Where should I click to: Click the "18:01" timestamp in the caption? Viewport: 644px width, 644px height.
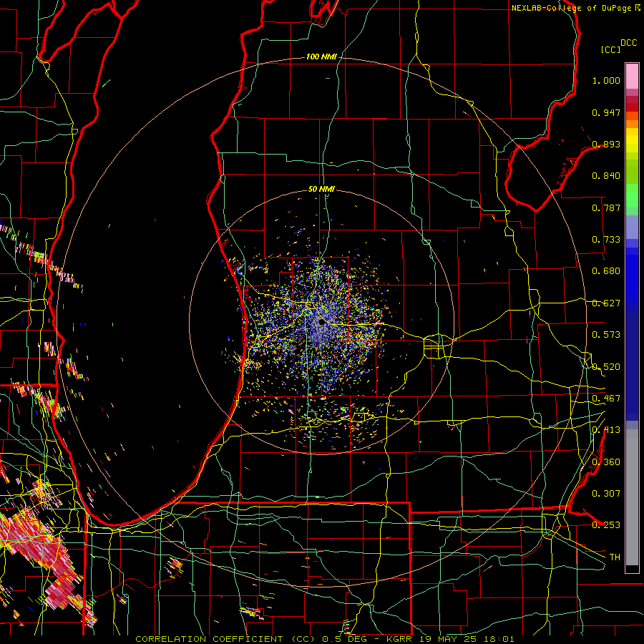(x=498, y=639)
